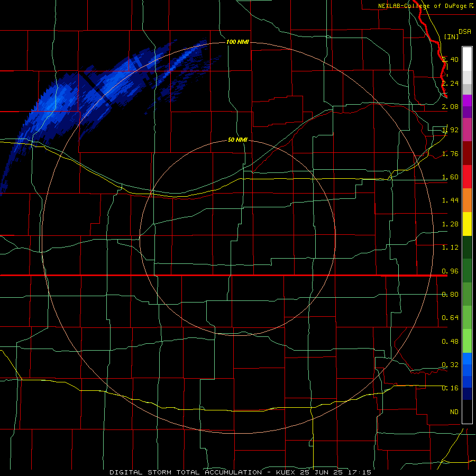Click the 0.48 legend value

pos(450,342)
